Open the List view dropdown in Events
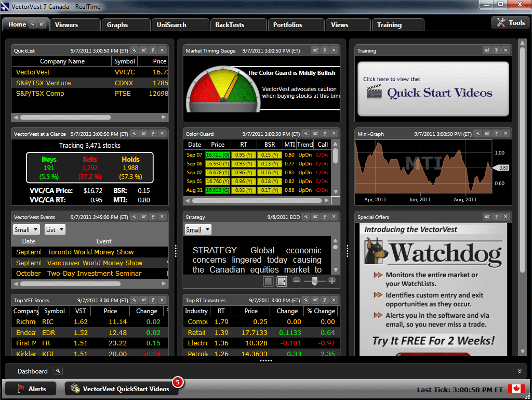The height and width of the screenshot is (400, 532). (55, 229)
